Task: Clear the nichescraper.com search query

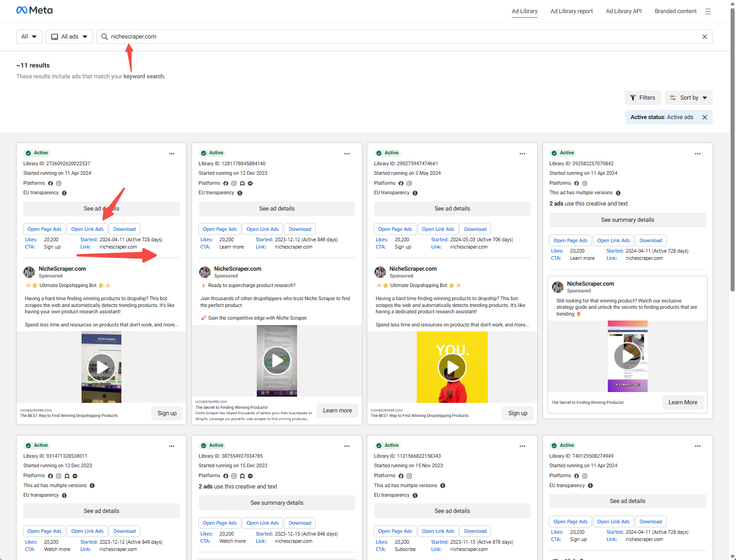Action: tap(705, 37)
